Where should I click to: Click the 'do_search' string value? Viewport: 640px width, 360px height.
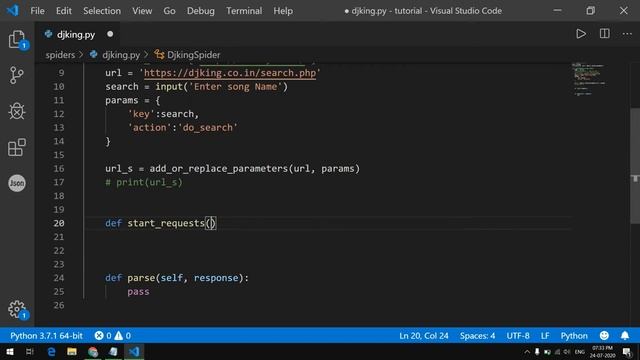click(x=208, y=127)
